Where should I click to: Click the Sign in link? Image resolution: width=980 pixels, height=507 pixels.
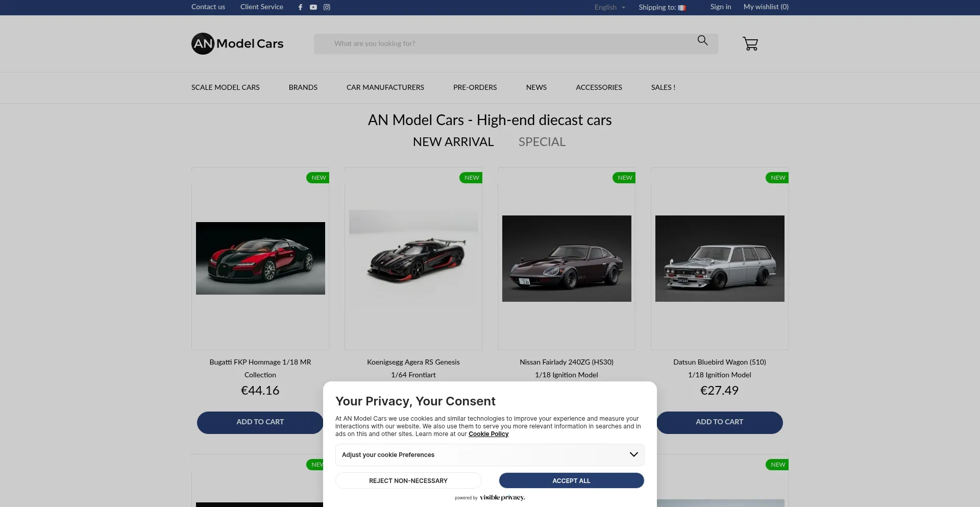721,7
